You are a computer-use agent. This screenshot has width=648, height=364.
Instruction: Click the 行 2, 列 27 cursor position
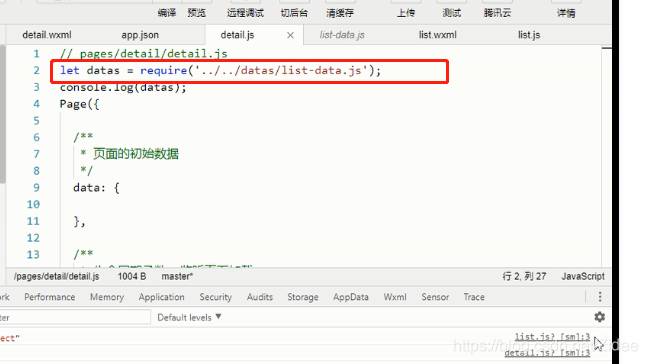(x=524, y=276)
